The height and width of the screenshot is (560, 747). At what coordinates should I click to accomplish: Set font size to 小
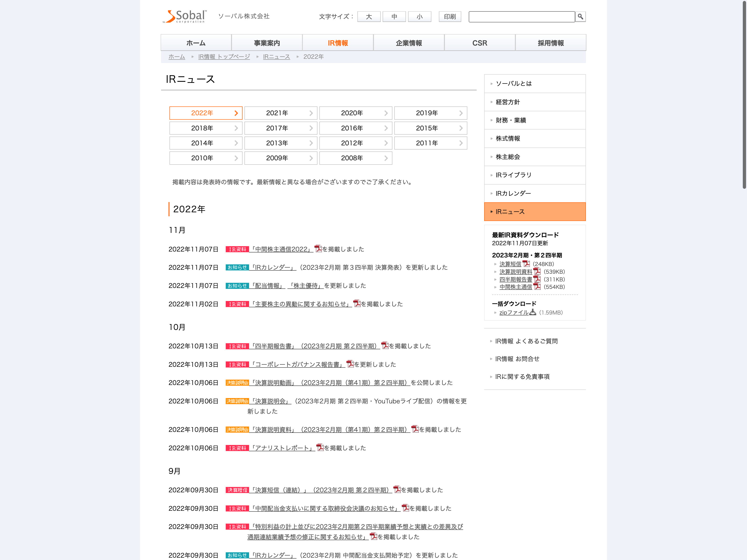coord(419,17)
